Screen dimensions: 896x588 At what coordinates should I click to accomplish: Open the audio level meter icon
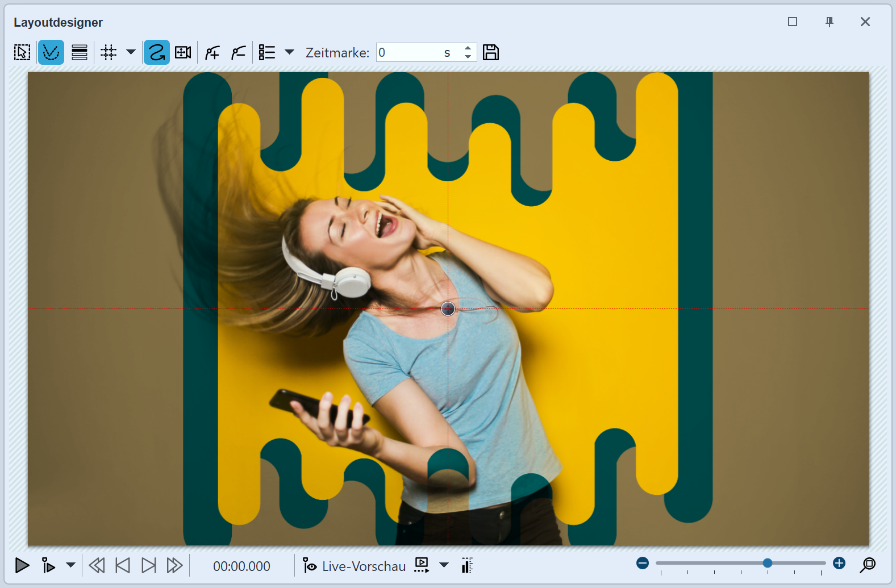point(467,565)
